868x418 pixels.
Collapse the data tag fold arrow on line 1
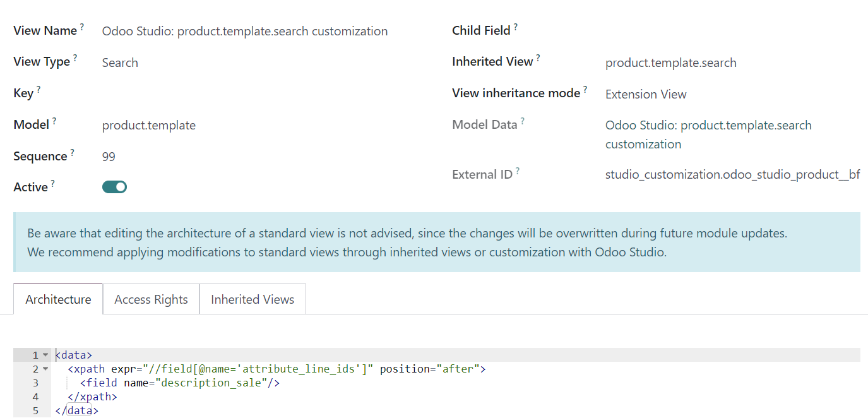tap(45, 355)
